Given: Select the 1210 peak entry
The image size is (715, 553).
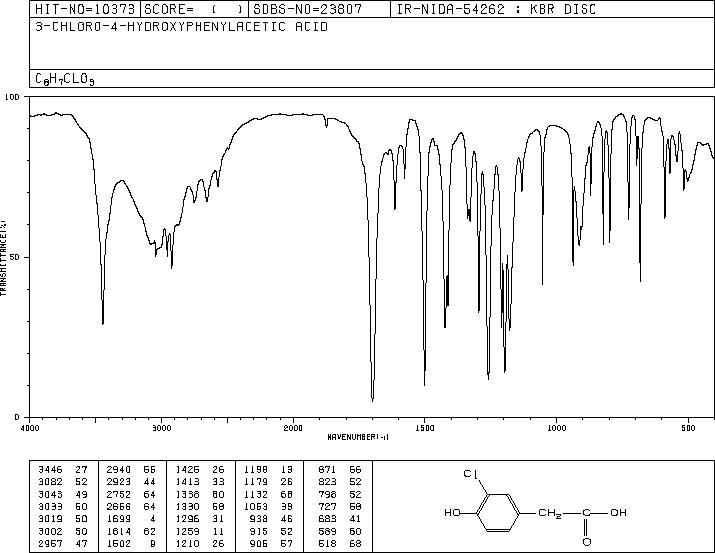Looking at the screenshot, I should (200, 543).
